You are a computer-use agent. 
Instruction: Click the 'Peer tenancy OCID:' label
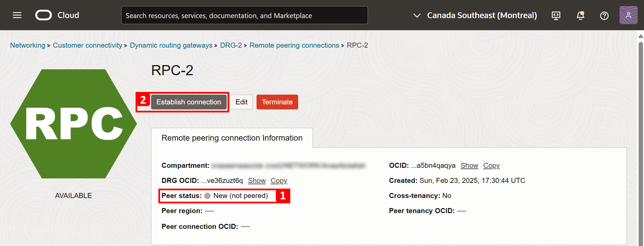click(x=422, y=211)
